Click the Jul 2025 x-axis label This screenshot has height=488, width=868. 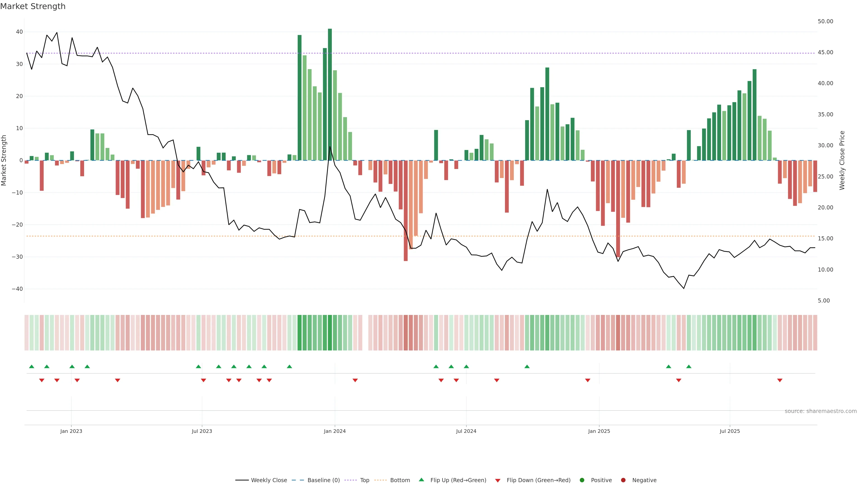click(x=729, y=431)
